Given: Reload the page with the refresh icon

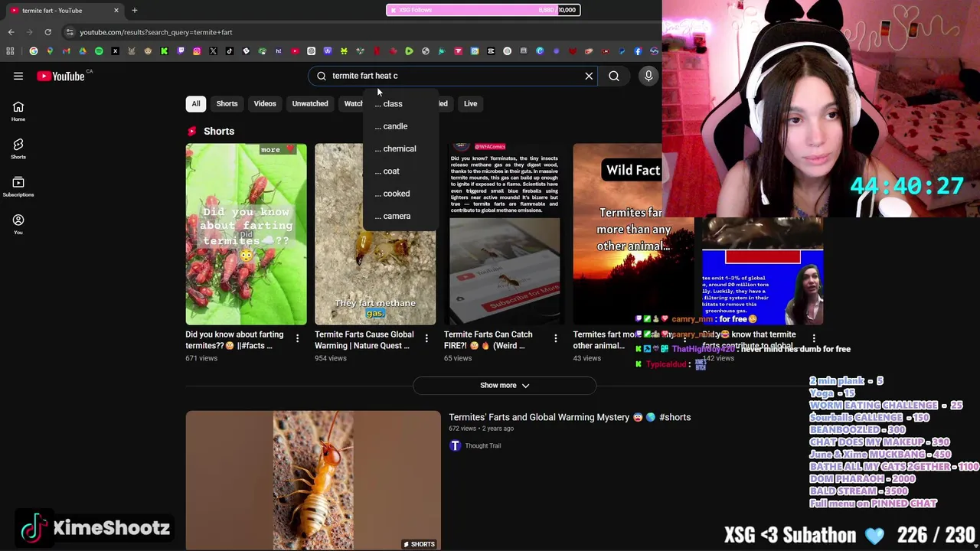Looking at the screenshot, I should point(47,32).
